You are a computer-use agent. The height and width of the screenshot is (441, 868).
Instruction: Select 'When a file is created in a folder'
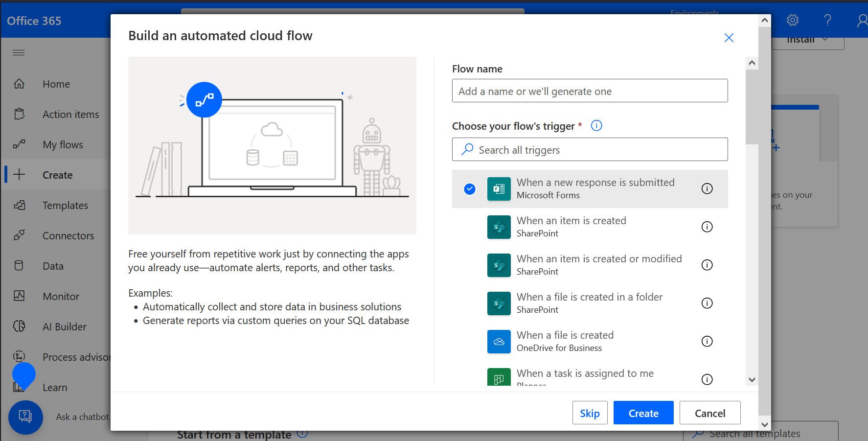[589, 303]
